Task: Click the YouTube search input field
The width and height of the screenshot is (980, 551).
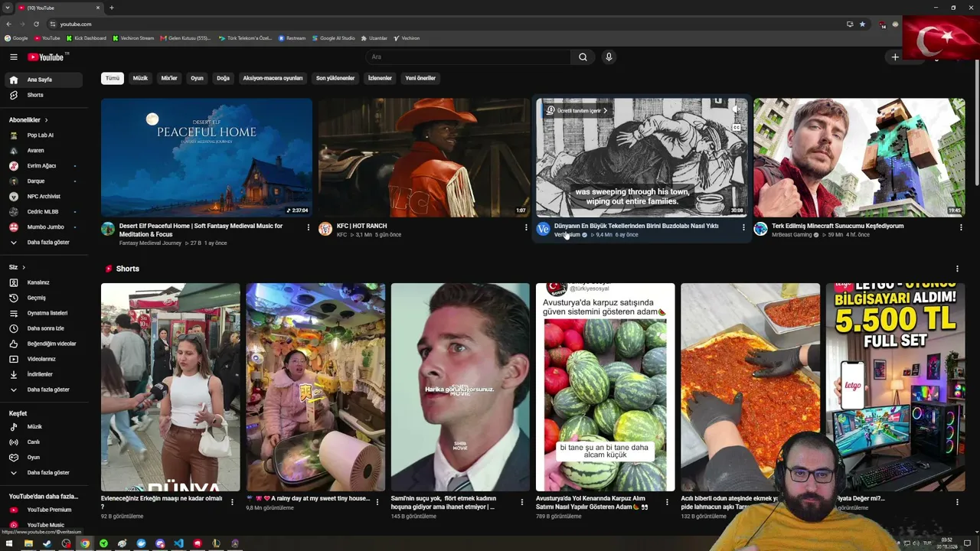Action: [469, 57]
